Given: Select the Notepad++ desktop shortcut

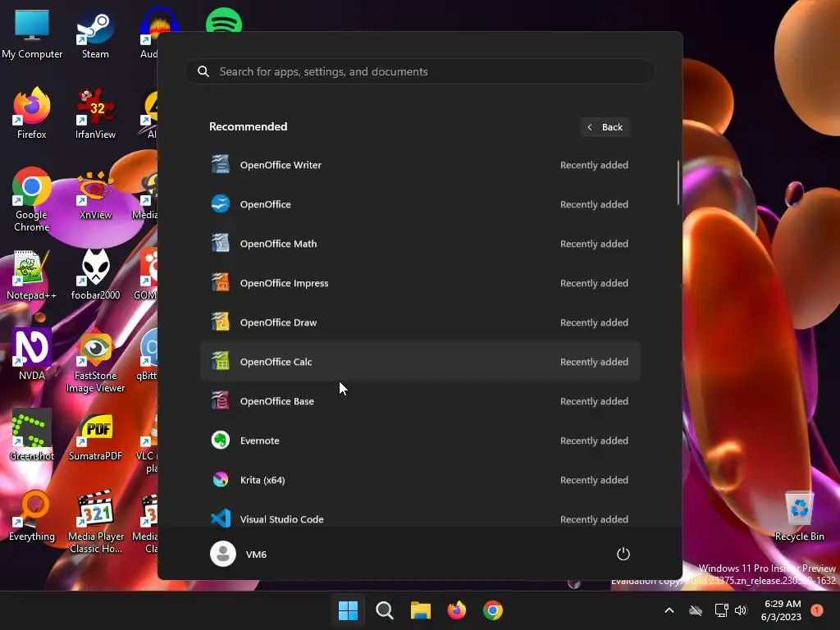Looking at the screenshot, I should click(32, 275).
